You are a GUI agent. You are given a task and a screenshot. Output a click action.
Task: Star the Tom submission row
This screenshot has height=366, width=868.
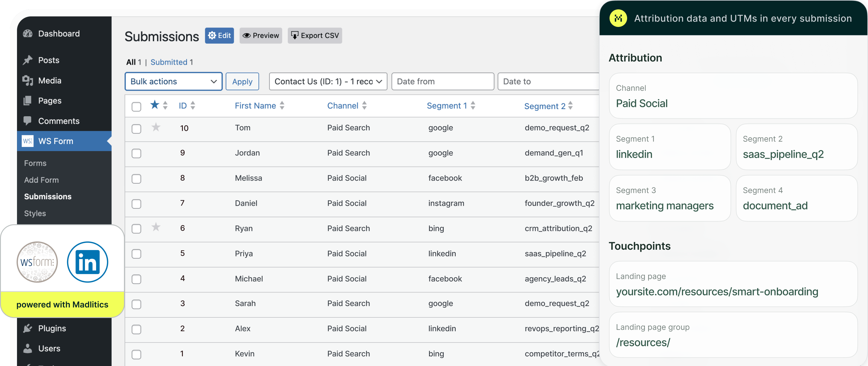(156, 127)
